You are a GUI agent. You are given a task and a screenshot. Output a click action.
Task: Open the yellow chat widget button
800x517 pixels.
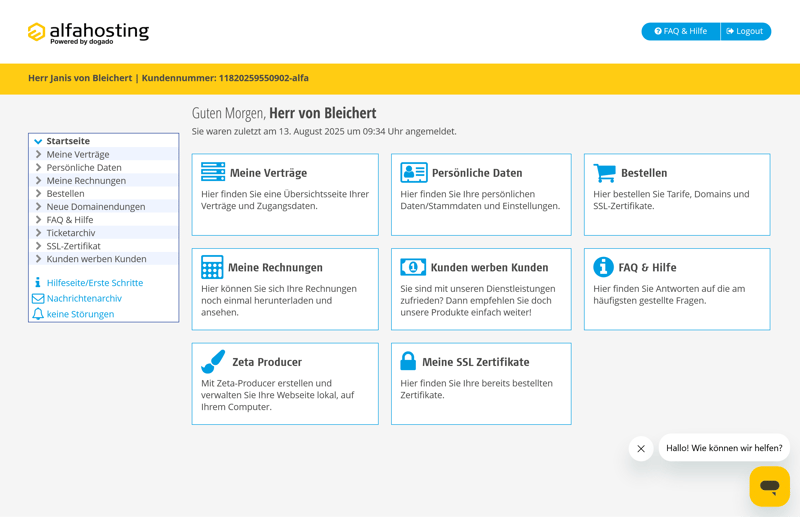tap(769, 486)
